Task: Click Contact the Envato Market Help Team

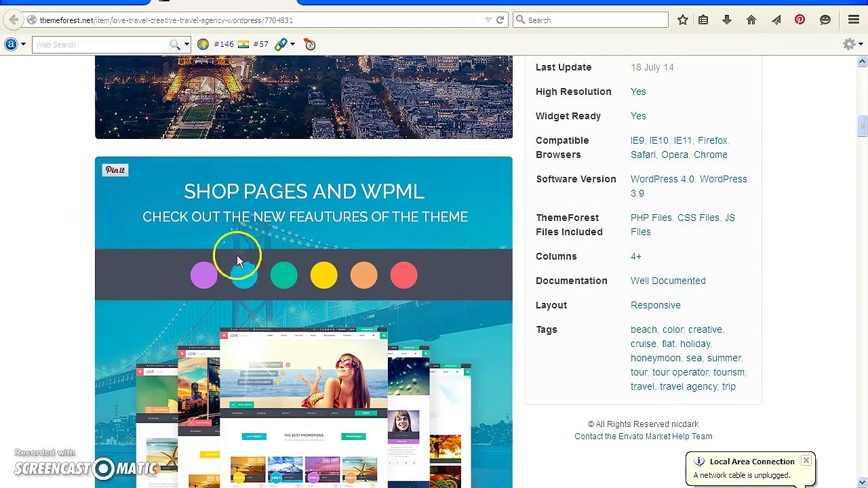Action: coord(644,436)
